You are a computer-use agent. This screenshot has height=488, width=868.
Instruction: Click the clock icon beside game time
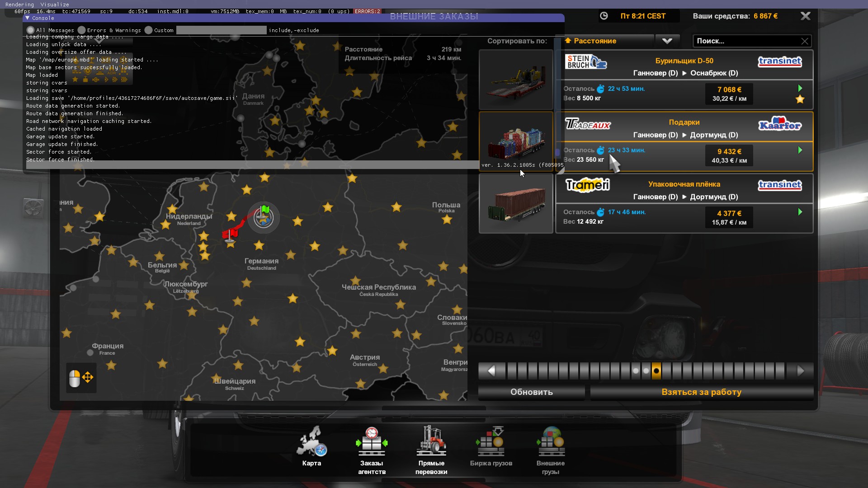point(604,16)
